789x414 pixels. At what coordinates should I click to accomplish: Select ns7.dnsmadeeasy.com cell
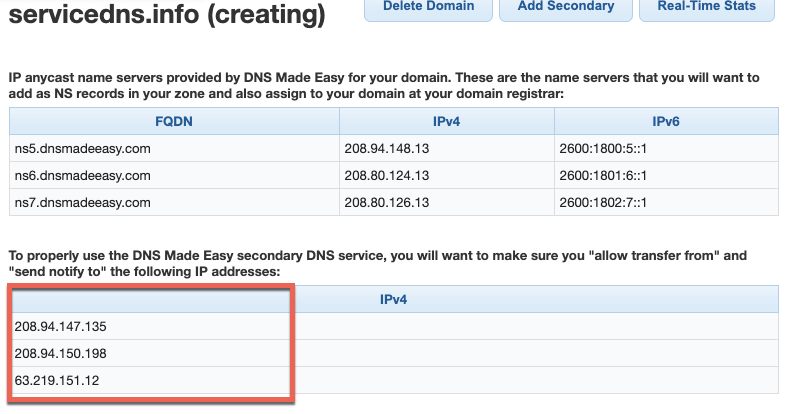click(174, 202)
